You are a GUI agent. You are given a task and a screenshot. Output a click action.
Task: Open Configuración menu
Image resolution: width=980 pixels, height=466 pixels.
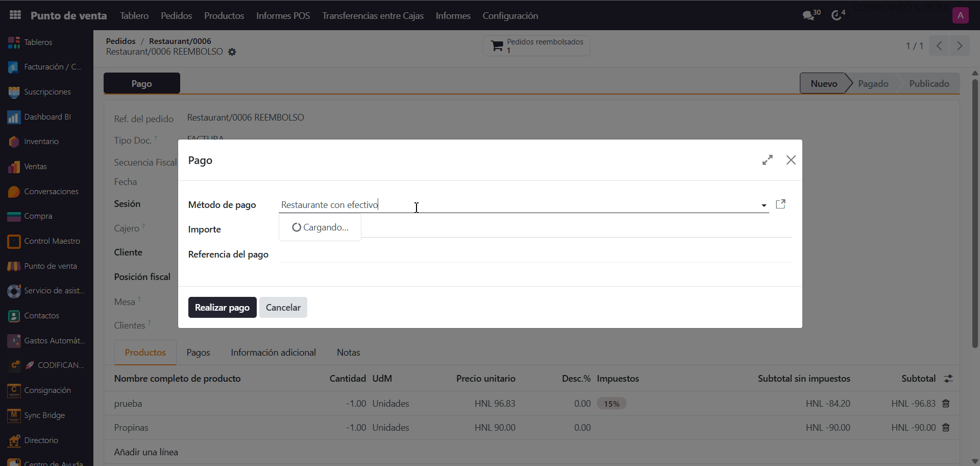[510, 16]
